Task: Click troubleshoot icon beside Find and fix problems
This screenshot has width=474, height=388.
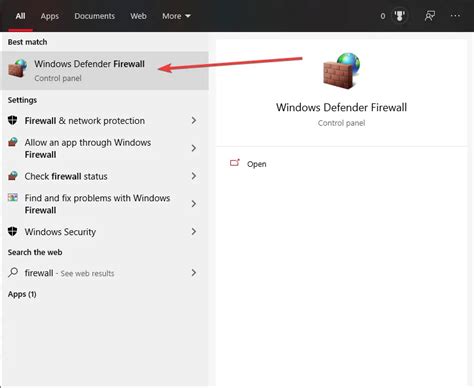Action: 13,197
